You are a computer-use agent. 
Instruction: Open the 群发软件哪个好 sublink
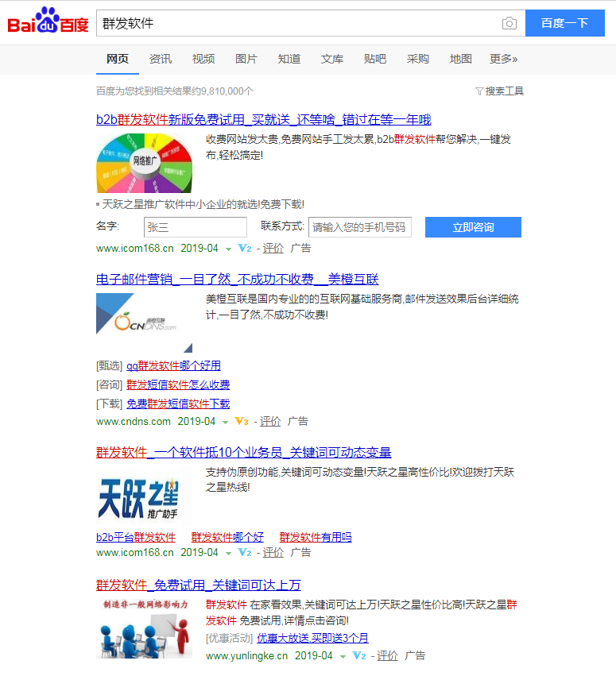point(227,538)
